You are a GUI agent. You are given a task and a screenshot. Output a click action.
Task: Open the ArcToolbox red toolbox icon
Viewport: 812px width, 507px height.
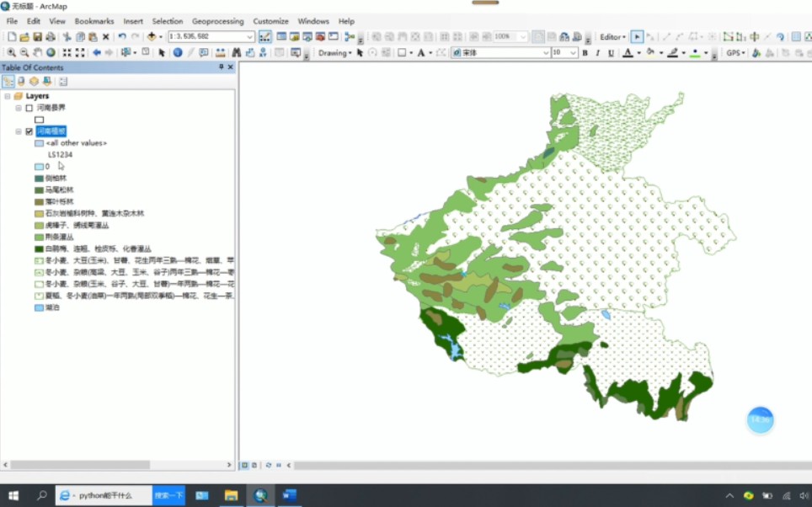(321, 37)
